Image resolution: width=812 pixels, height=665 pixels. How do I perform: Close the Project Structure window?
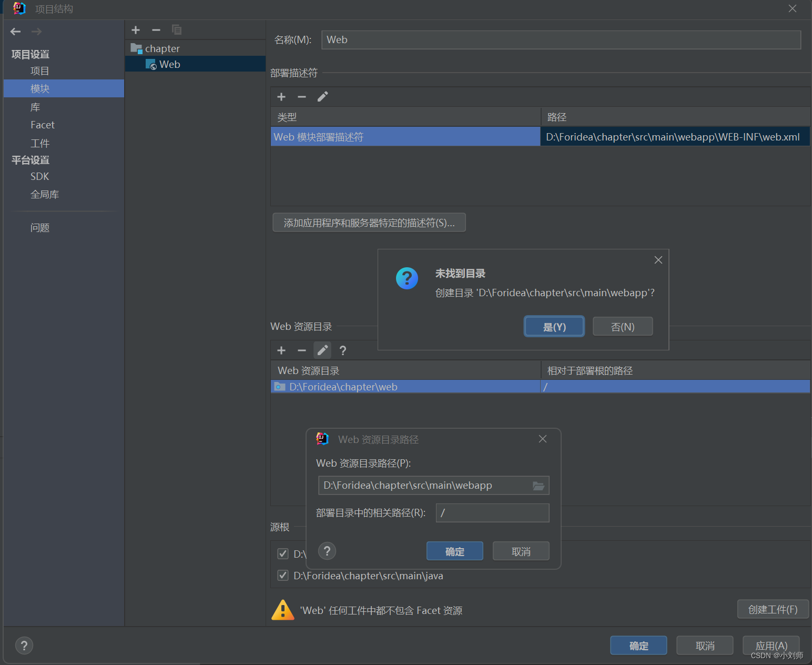tap(793, 8)
